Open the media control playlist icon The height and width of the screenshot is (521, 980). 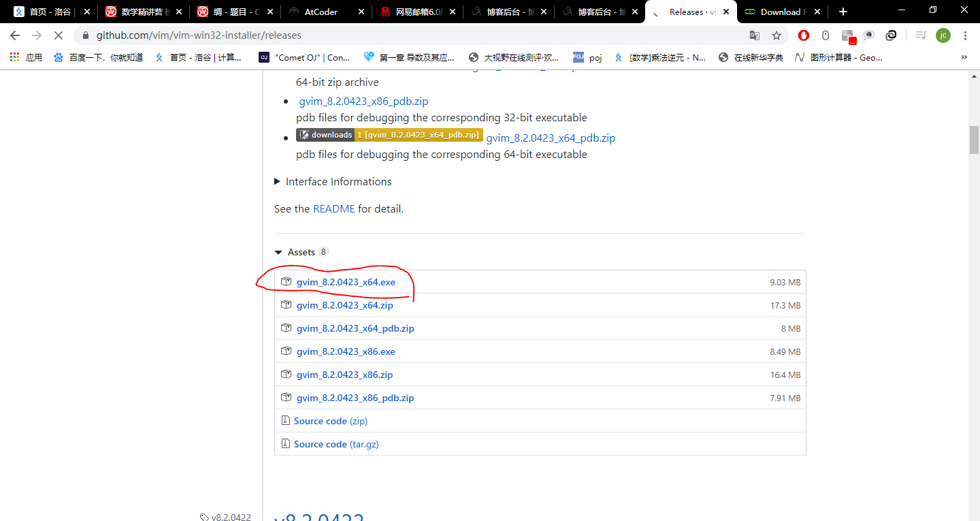[921, 35]
